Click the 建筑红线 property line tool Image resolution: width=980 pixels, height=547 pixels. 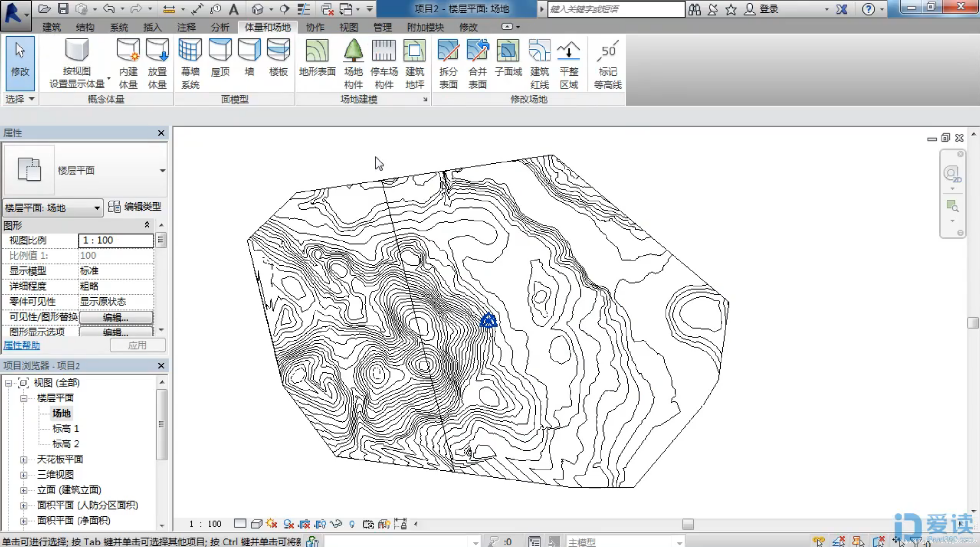click(540, 63)
